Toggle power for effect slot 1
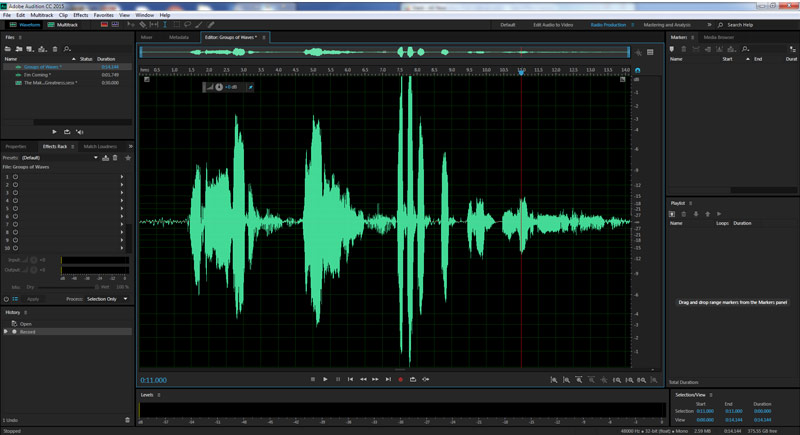 click(15, 177)
